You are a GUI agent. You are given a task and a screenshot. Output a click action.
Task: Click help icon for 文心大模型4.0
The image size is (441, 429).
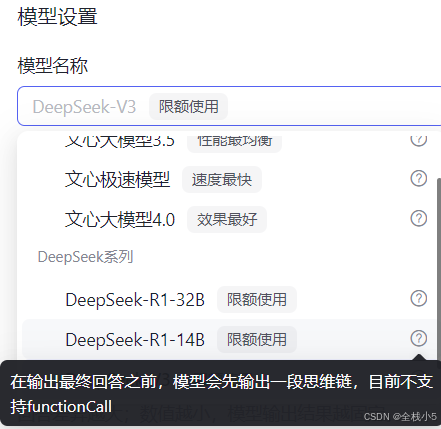click(x=419, y=218)
